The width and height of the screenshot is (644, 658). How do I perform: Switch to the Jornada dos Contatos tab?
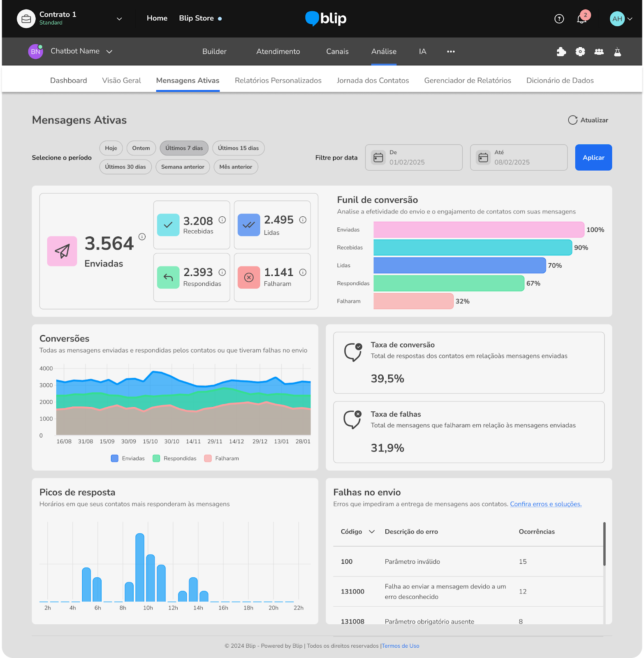[373, 81]
